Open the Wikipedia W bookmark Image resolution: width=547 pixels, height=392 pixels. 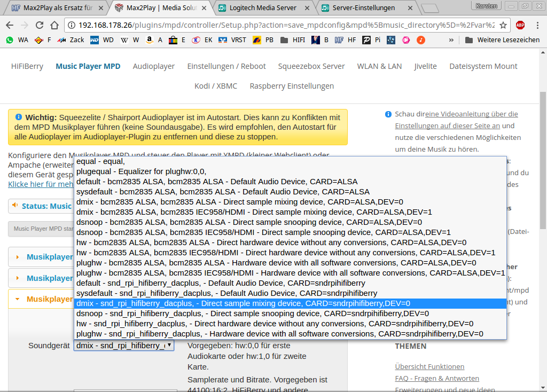click(129, 40)
